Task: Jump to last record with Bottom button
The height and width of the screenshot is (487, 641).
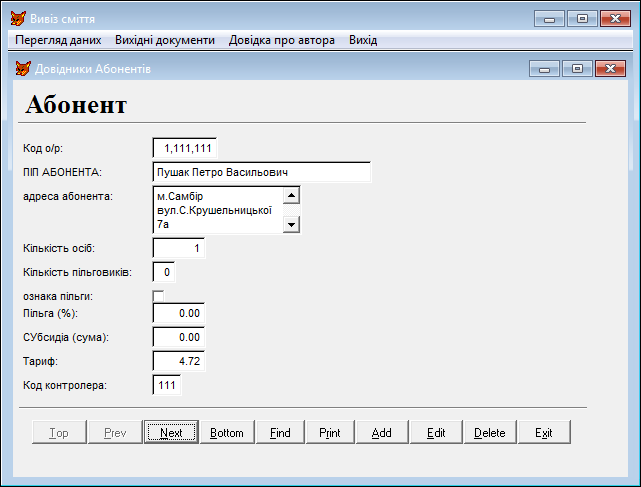Action: [x=227, y=432]
